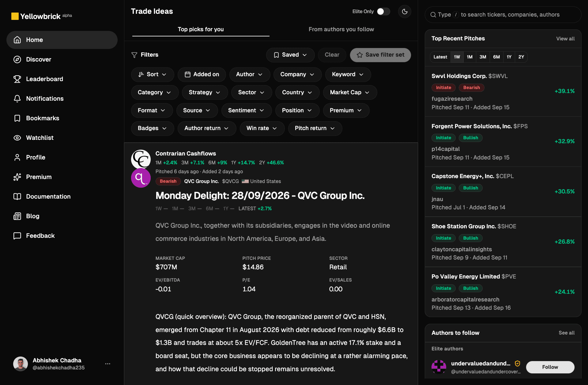
Task: Open the Added on date filter
Action: (x=202, y=74)
